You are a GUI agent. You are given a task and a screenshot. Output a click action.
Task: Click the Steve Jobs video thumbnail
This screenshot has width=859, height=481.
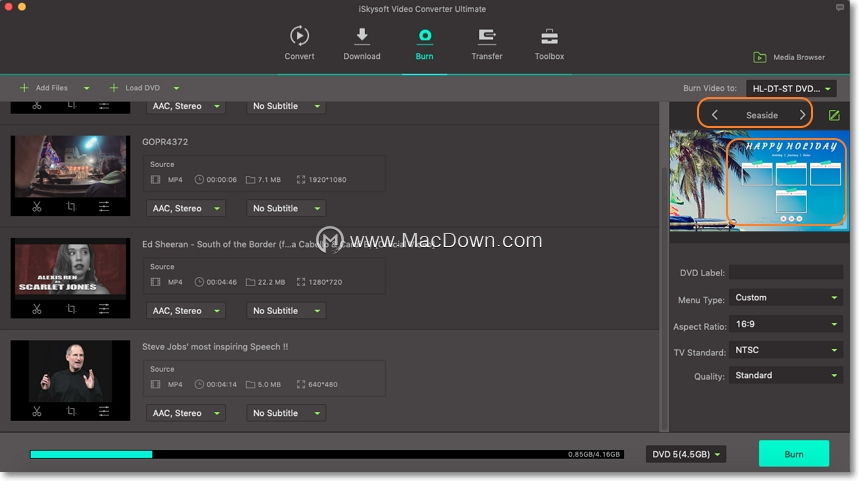70,371
